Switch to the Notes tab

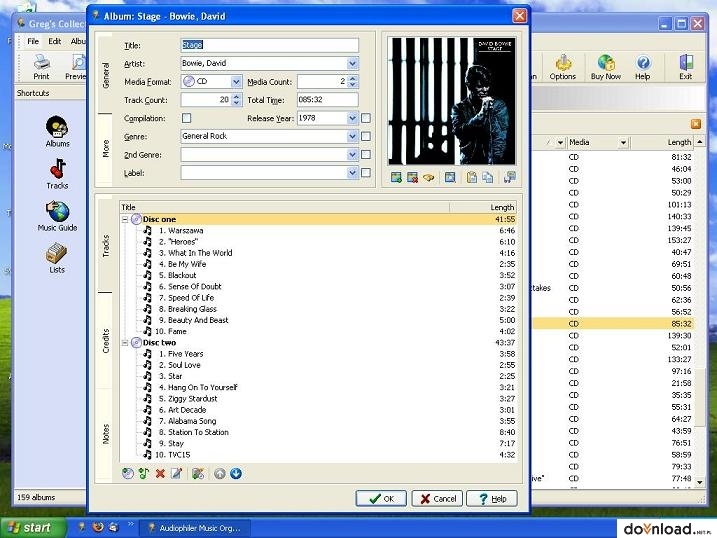pos(105,434)
